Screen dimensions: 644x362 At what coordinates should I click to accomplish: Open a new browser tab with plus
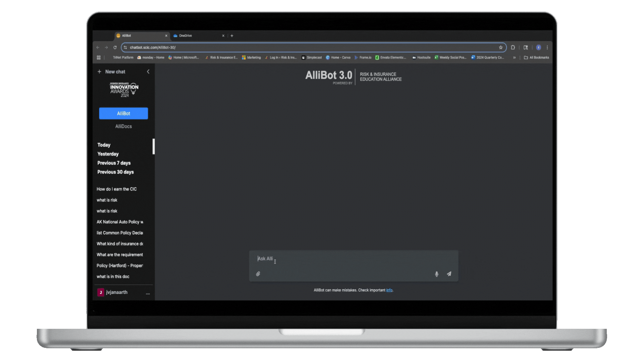pyautogui.click(x=232, y=36)
